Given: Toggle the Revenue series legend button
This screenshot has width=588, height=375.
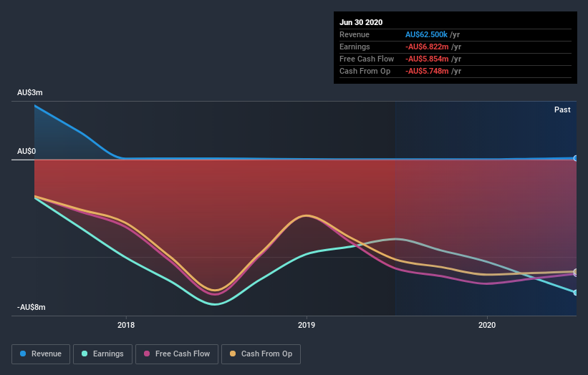Looking at the screenshot, I should [41, 354].
